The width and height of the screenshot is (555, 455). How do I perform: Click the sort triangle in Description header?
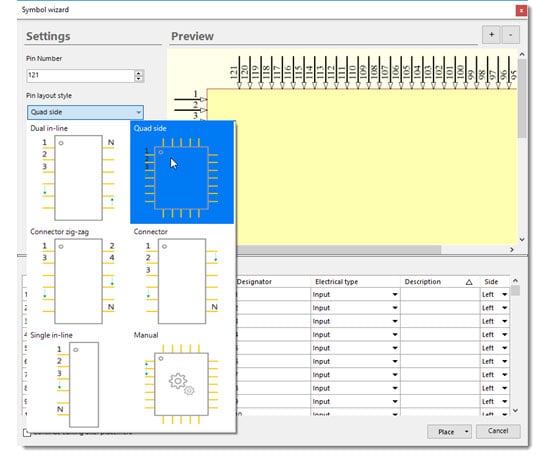[x=469, y=282]
